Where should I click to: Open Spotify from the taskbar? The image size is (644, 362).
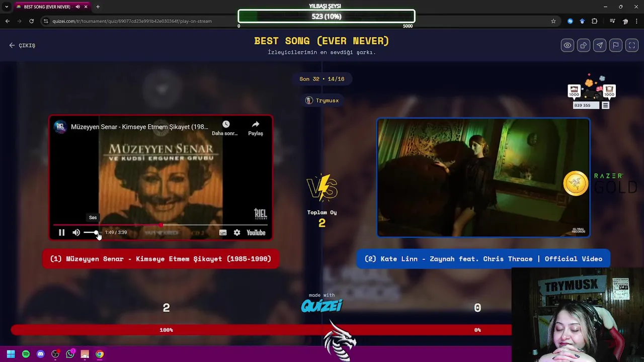(x=26, y=354)
